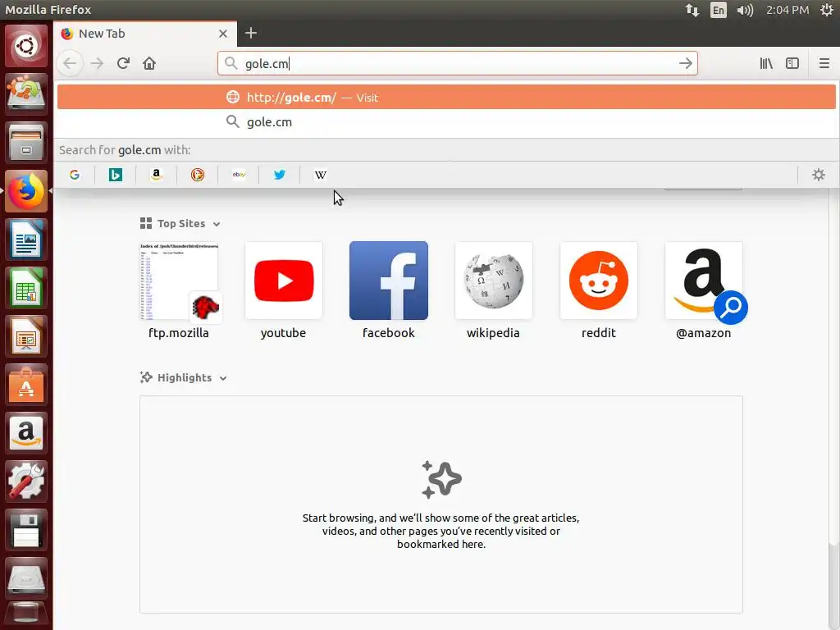
Task: Open the system power gear menu
Action: (x=827, y=10)
